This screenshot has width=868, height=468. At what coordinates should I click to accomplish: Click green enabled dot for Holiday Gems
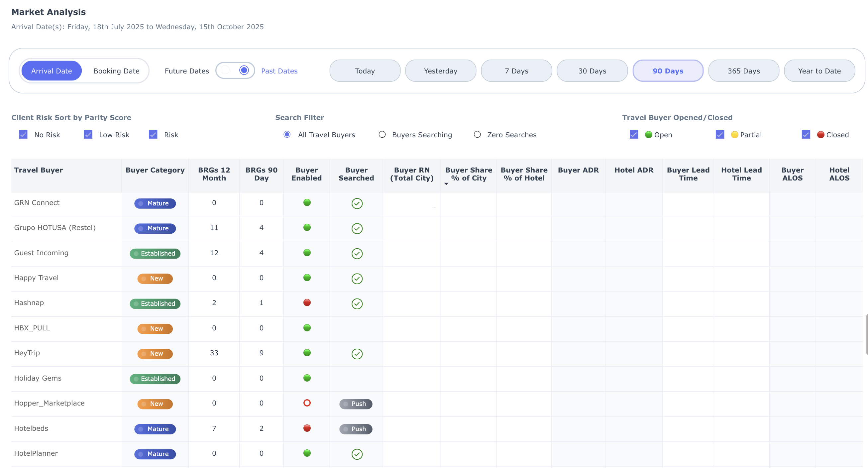(307, 378)
